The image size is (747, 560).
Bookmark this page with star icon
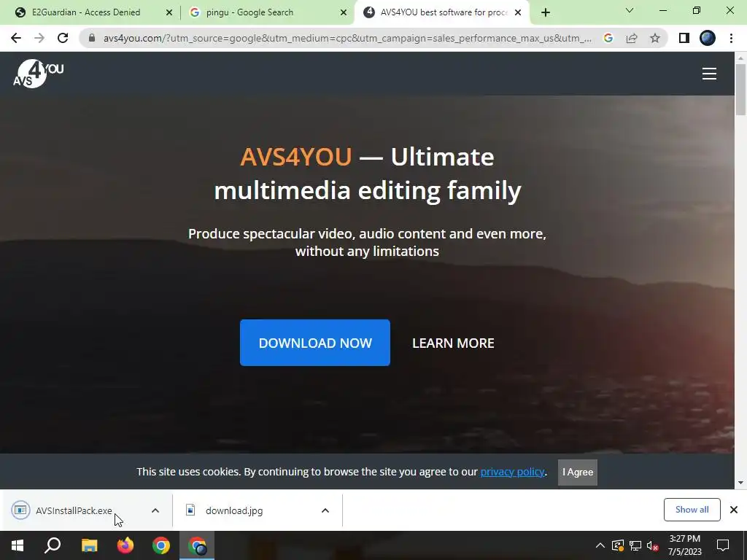[x=655, y=38]
